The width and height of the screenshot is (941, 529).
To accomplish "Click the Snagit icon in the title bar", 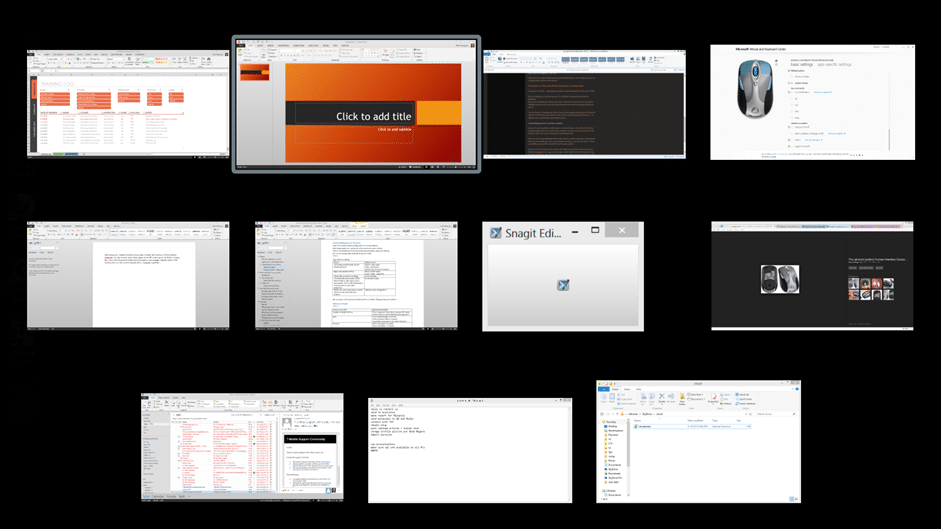I will (494, 232).
